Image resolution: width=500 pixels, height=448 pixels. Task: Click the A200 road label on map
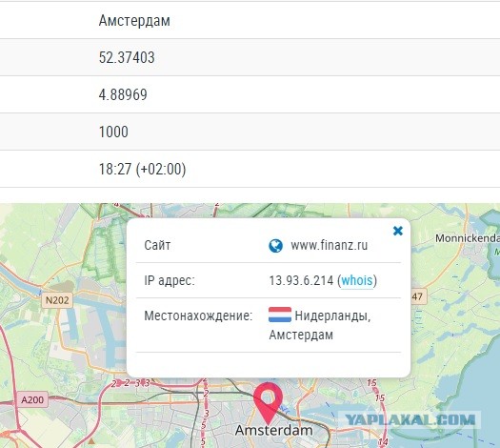32,399
